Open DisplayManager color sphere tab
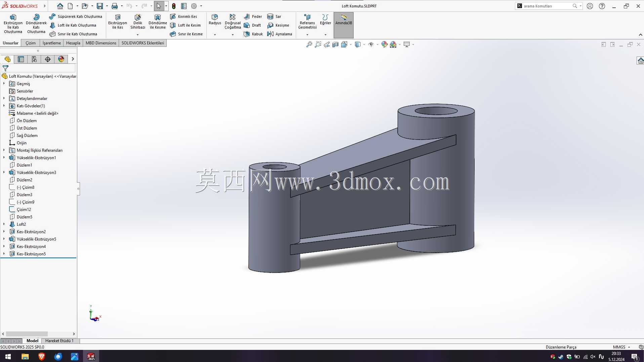This screenshot has width=644, height=362. 61,59
